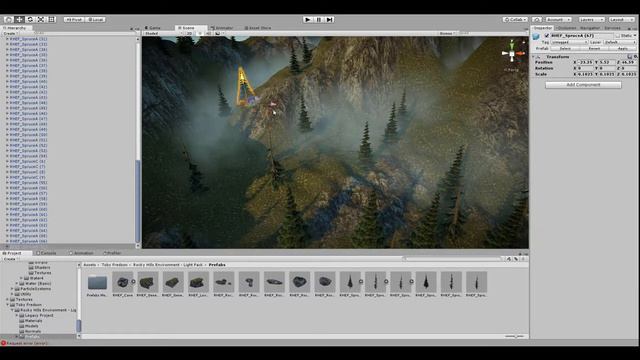
Task: Open the Tag dropdown
Action: (570, 42)
